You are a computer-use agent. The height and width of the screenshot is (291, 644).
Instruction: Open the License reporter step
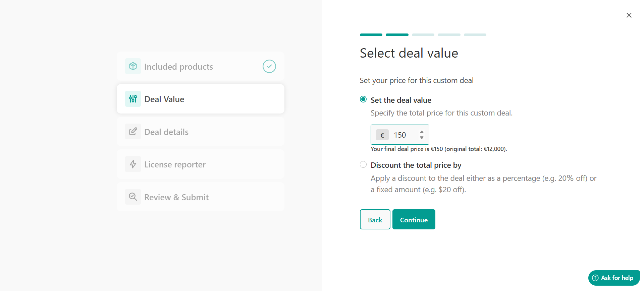[x=201, y=164]
